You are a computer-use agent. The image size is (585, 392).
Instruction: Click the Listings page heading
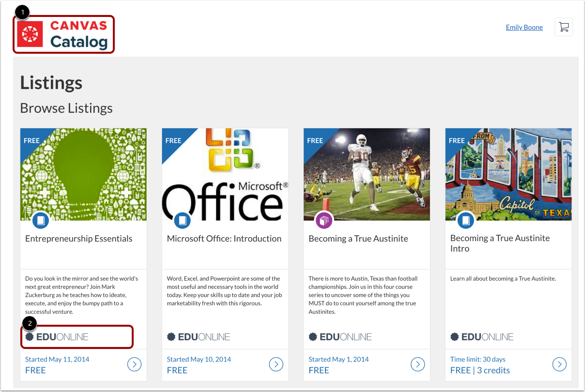click(51, 83)
